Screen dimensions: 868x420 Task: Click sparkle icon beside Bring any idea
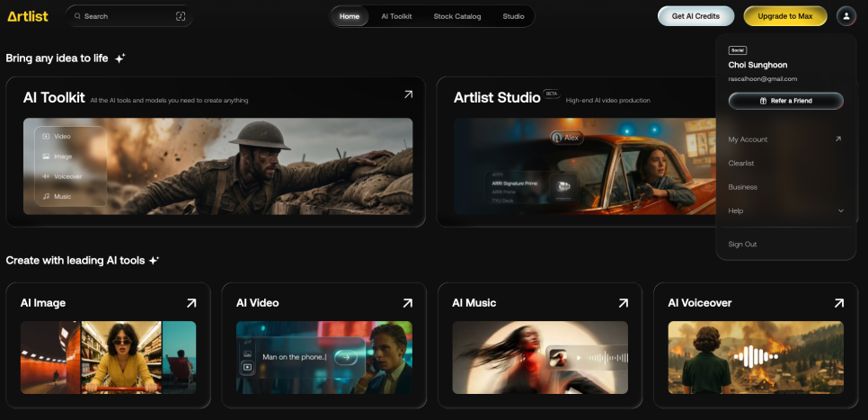point(120,58)
